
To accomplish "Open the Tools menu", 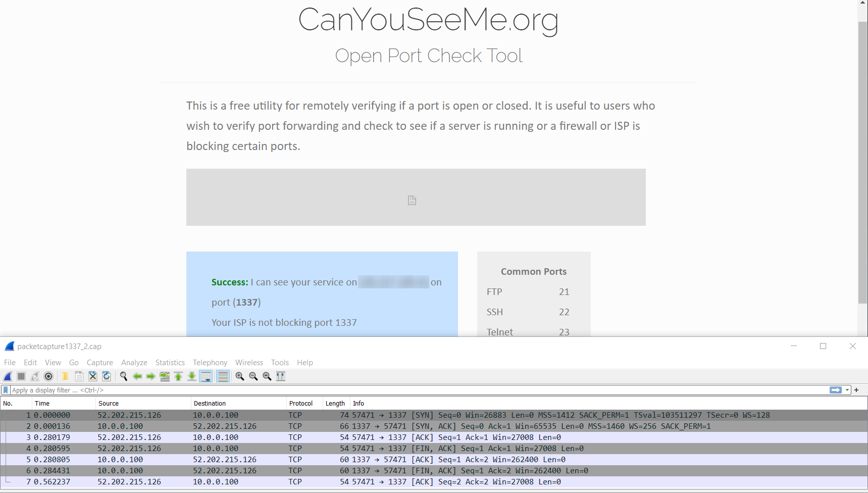I will coord(280,363).
